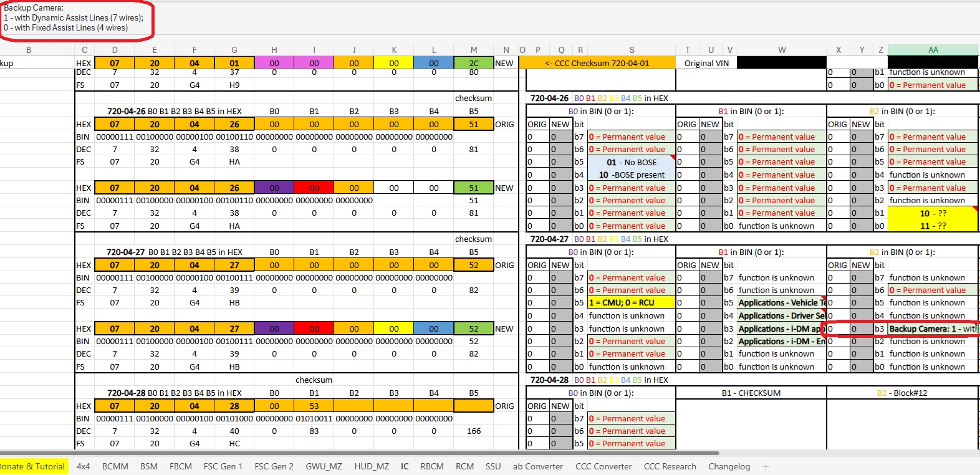Select the column AA header

click(933, 50)
